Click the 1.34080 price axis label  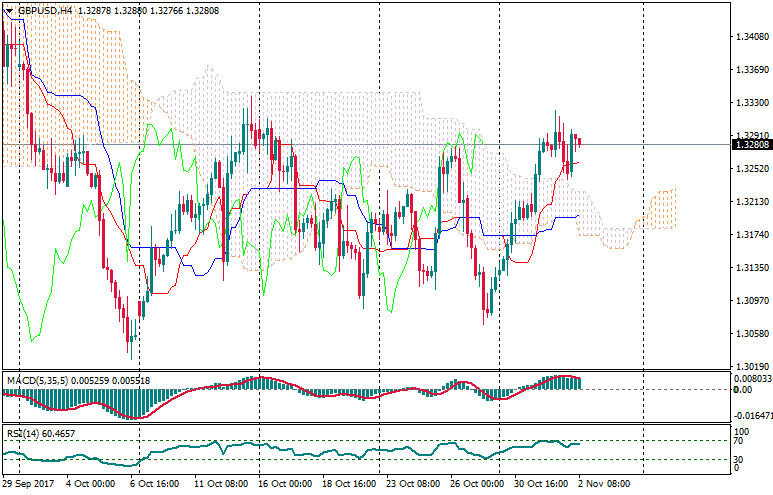coord(750,38)
